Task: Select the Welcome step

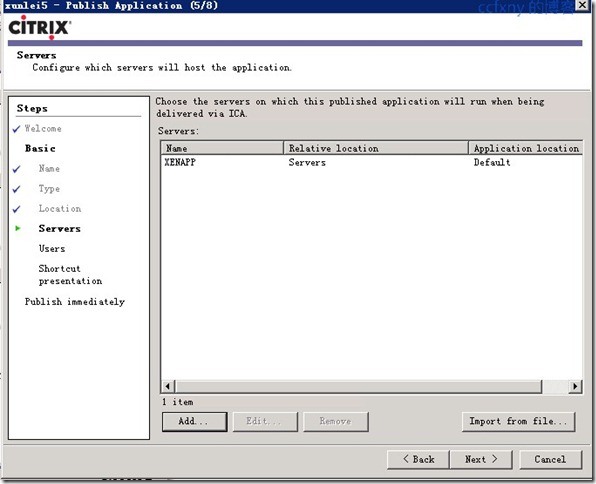Action: (x=43, y=129)
